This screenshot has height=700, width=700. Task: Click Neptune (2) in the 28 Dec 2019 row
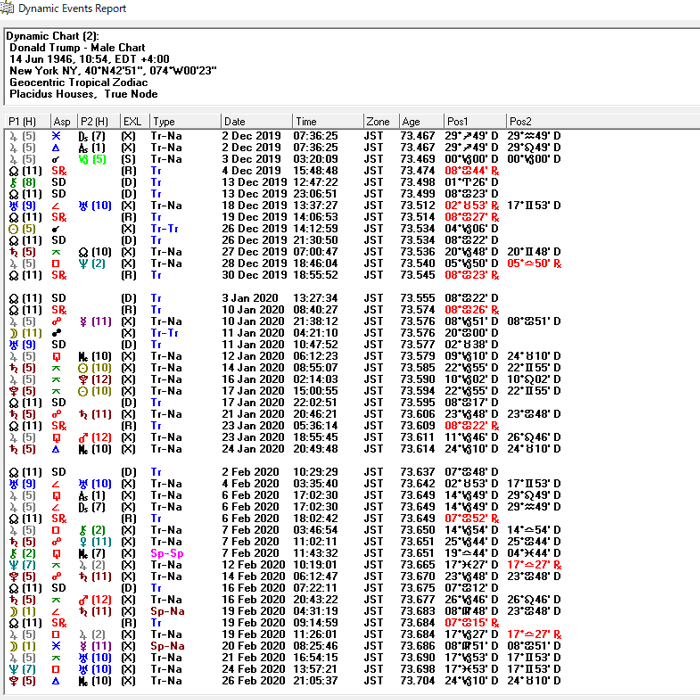click(92, 264)
